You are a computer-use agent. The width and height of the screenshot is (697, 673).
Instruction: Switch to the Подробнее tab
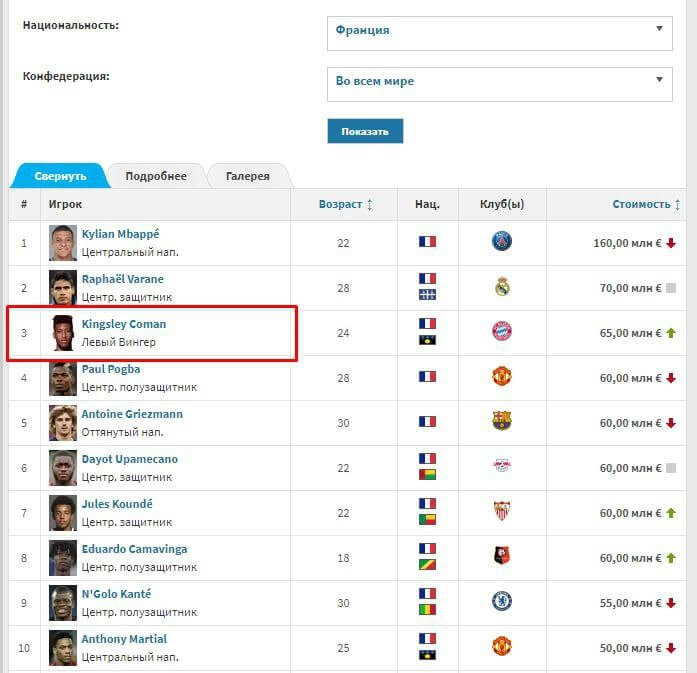pyautogui.click(x=156, y=176)
